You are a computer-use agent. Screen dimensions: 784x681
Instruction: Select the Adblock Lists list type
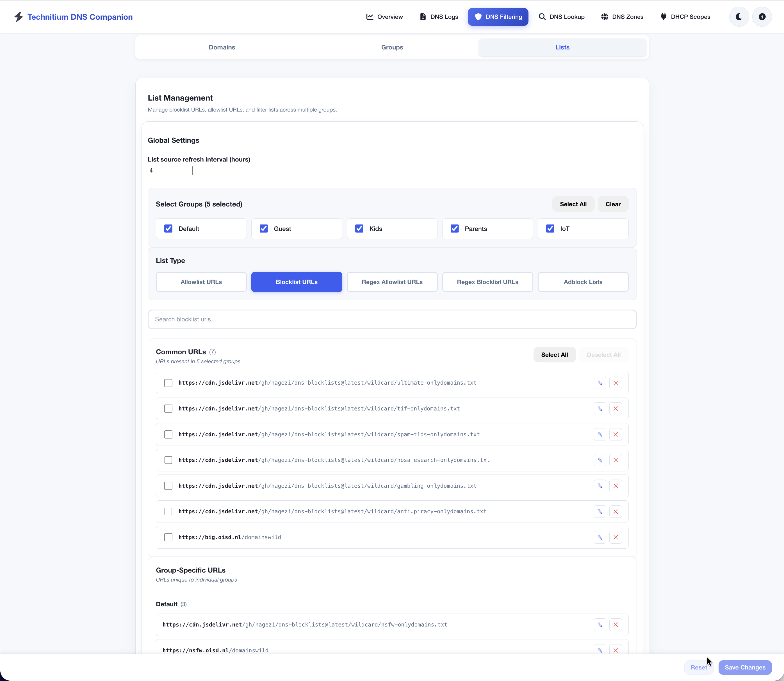(x=583, y=282)
